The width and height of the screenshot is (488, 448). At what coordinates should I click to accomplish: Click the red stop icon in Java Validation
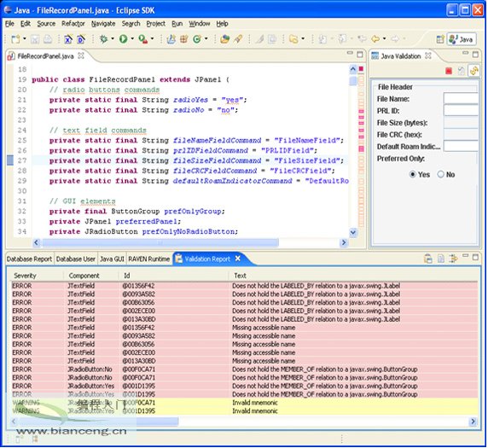click(449, 71)
